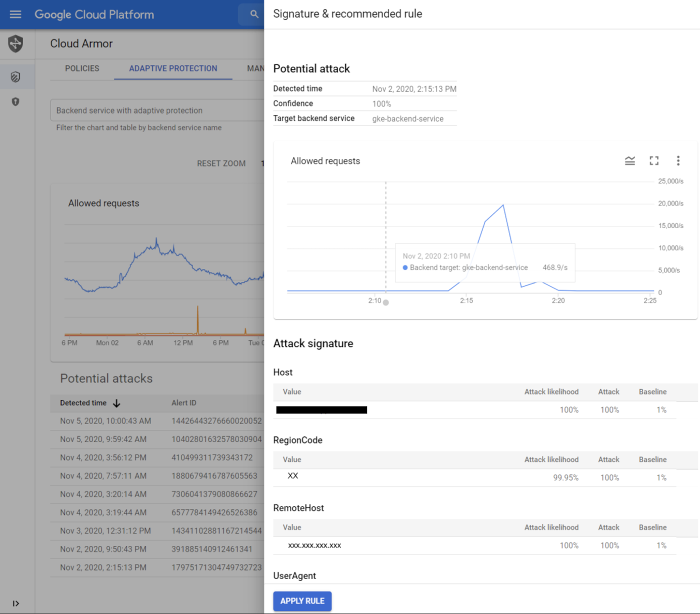Switch to the POLICIES tab
The width and height of the screenshot is (700, 614).
tap(82, 68)
